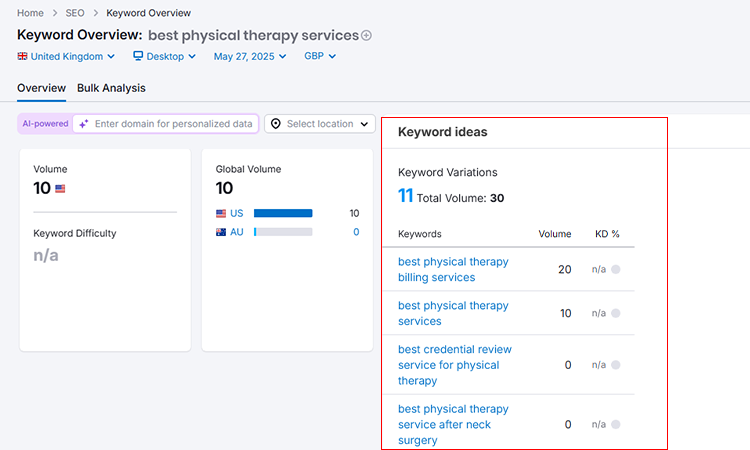750x450 pixels.
Task: Select the Overview tab
Action: 42,88
